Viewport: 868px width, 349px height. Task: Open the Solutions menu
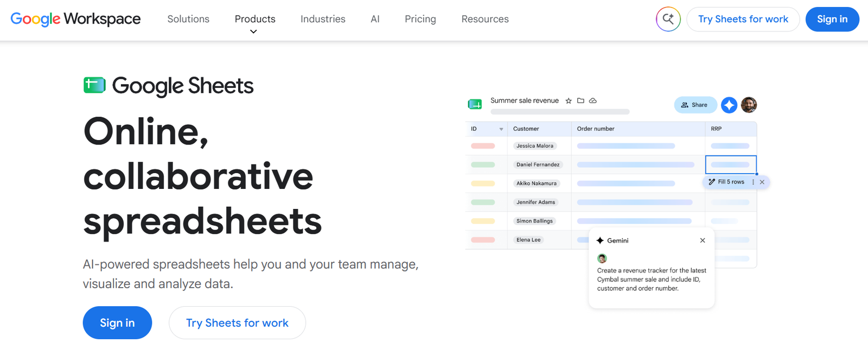click(x=188, y=19)
